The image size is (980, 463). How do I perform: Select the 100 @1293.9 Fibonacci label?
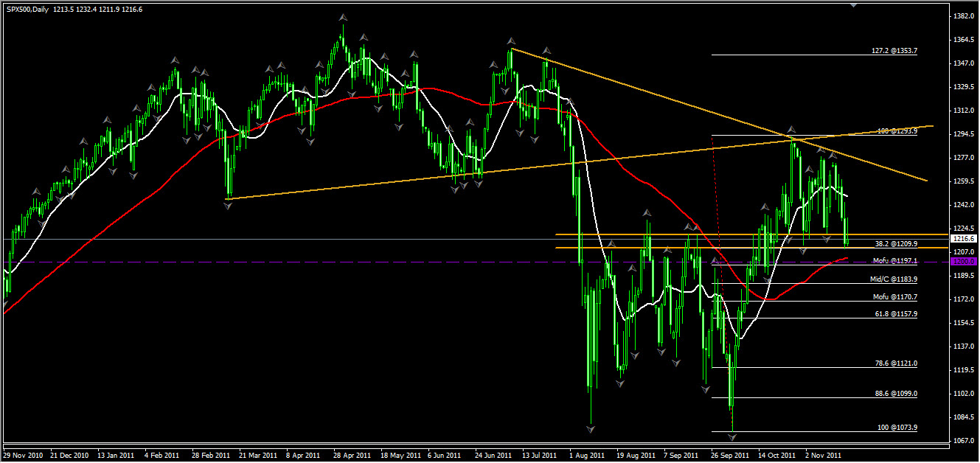pos(897,131)
